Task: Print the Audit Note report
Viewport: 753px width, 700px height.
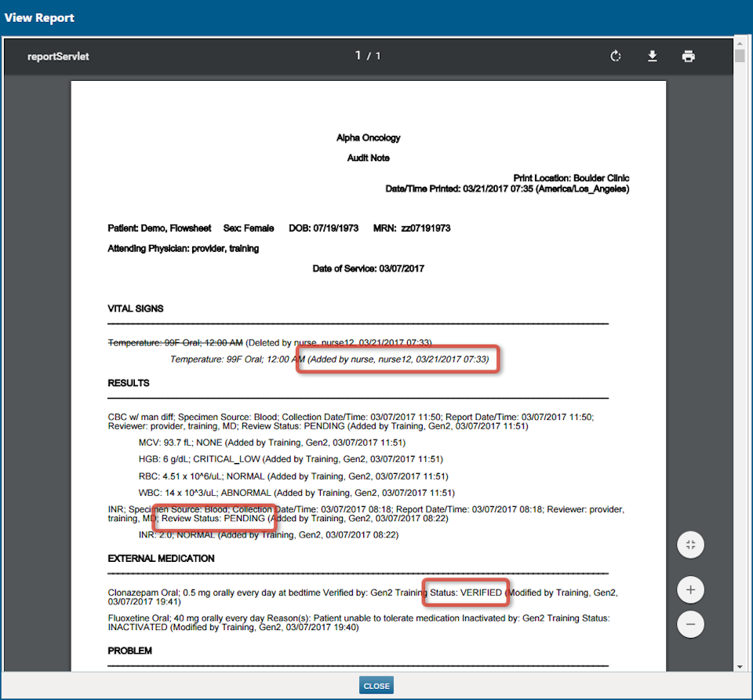Action: point(689,56)
